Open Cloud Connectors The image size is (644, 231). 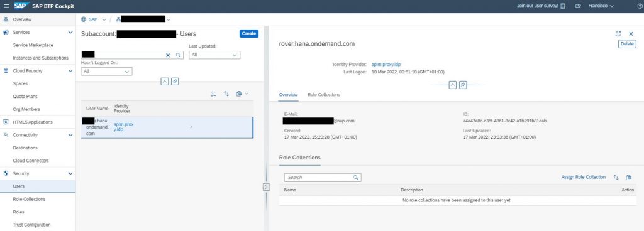coord(31,161)
